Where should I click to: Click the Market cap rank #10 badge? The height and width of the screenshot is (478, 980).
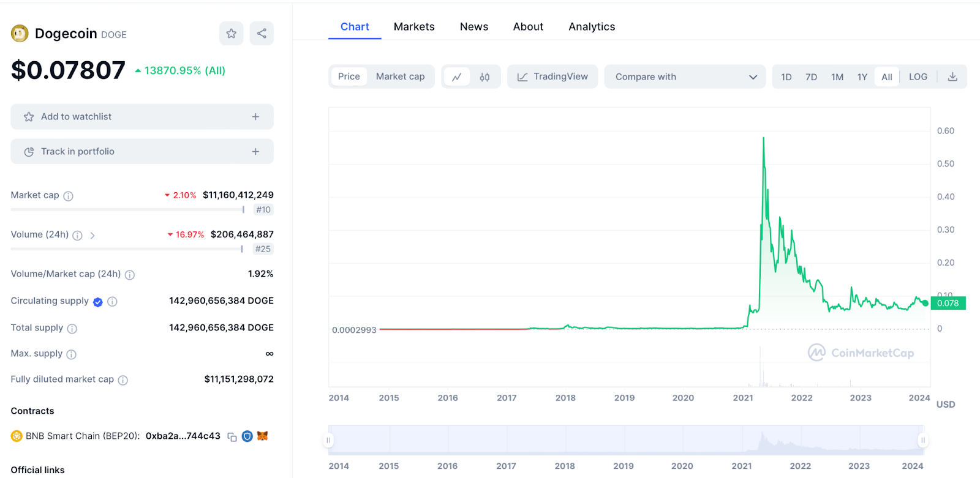[263, 209]
